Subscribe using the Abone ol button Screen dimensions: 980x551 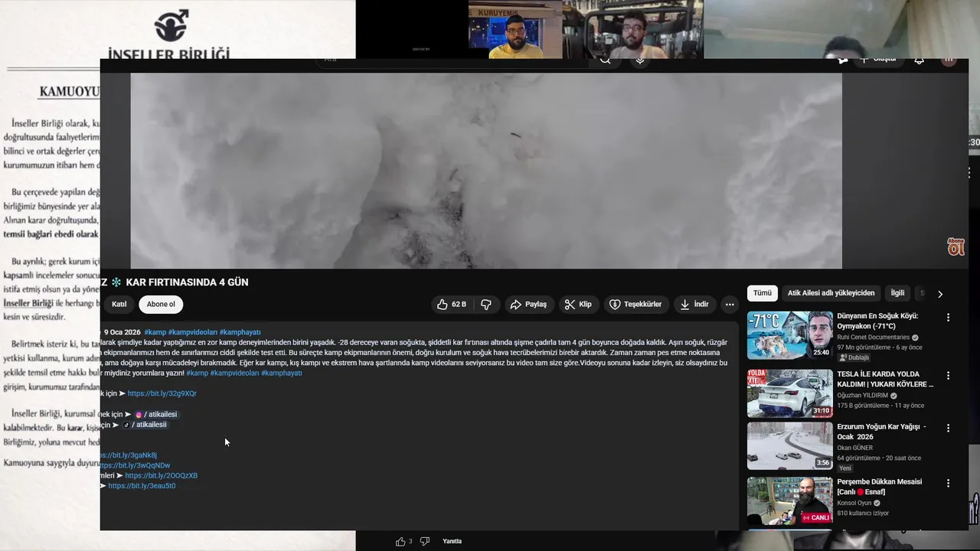tap(161, 305)
